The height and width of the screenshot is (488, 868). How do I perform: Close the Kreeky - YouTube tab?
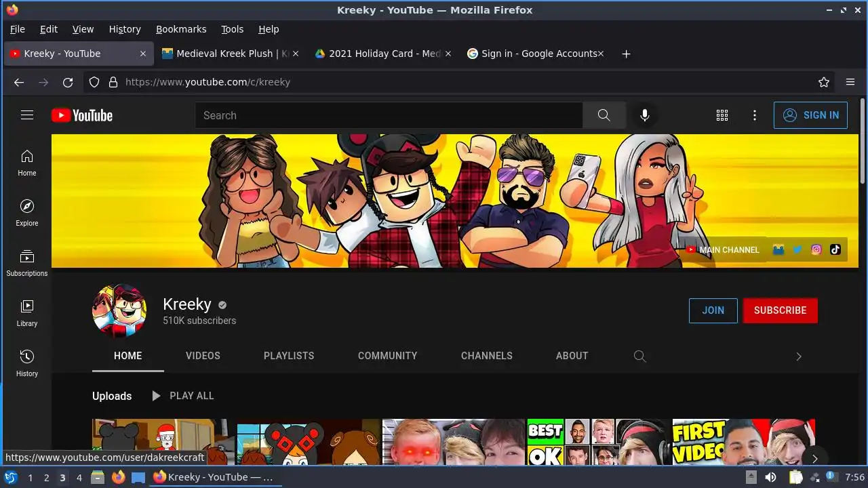coord(142,54)
